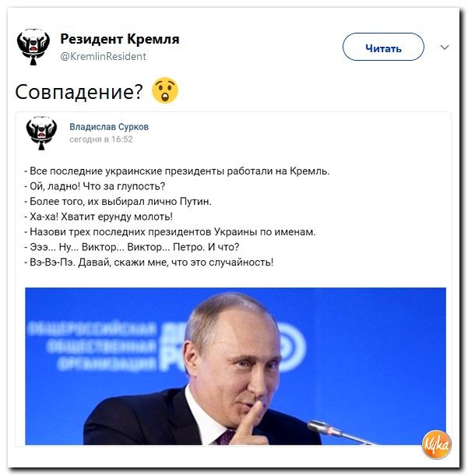This screenshot has height=476, width=468.
Task: Expand the tweet options chevron menu
Action: click(445, 48)
